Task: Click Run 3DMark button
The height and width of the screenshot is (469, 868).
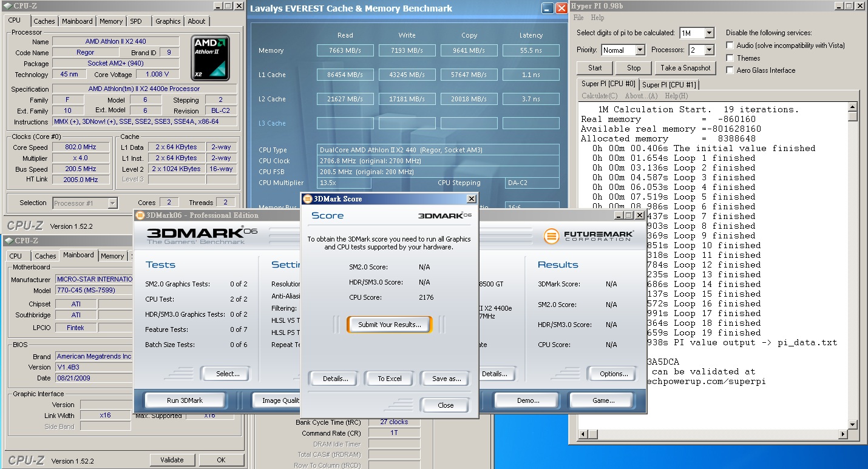Action: click(x=185, y=400)
